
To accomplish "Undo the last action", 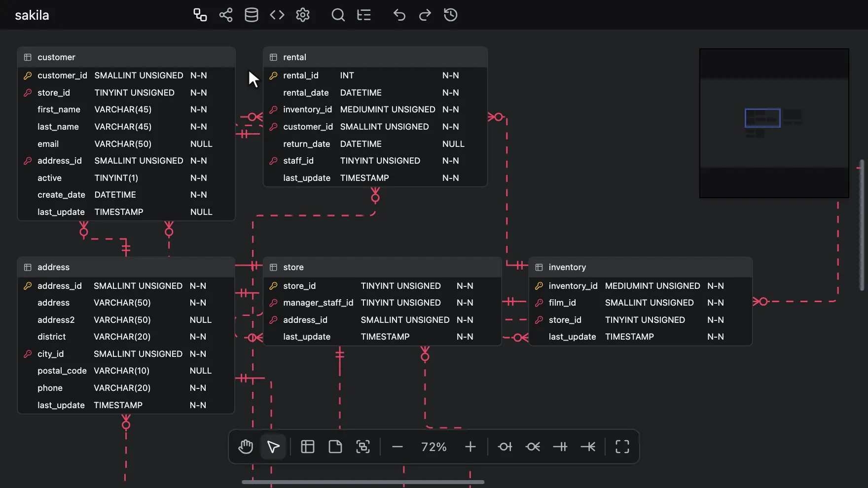I will tap(399, 15).
